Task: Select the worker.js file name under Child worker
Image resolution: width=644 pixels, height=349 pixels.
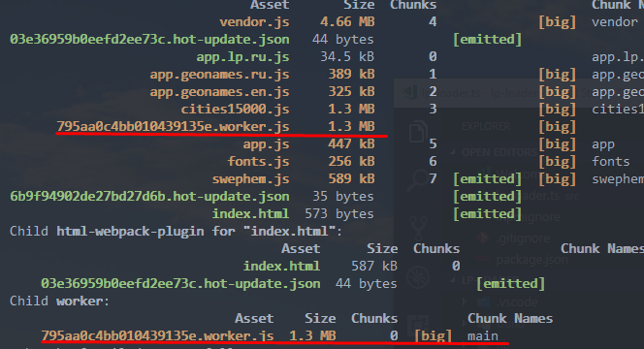Action: 157,335
